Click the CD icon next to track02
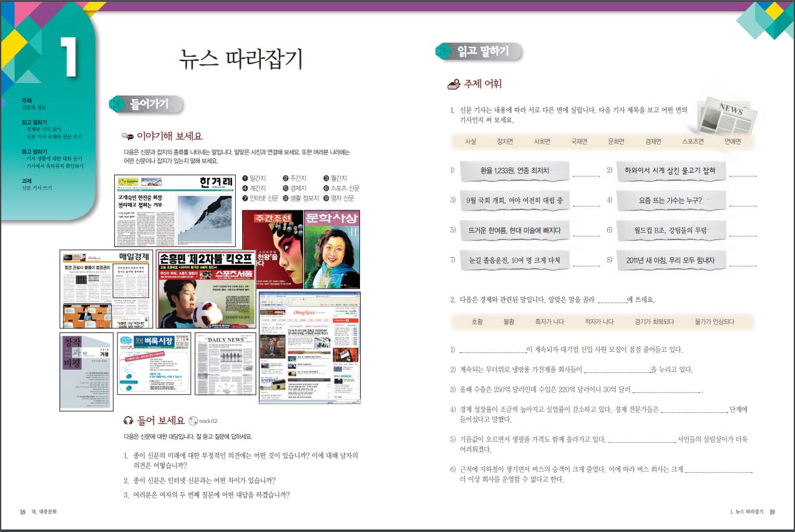This screenshot has width=795, height=532. (193, 420)
